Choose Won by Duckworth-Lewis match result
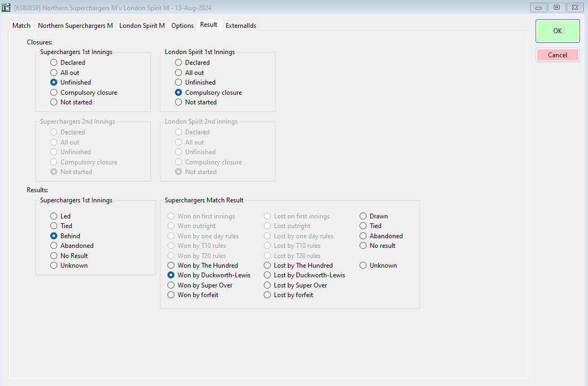Viewport: 588px width, 386px height. point(209,275)
